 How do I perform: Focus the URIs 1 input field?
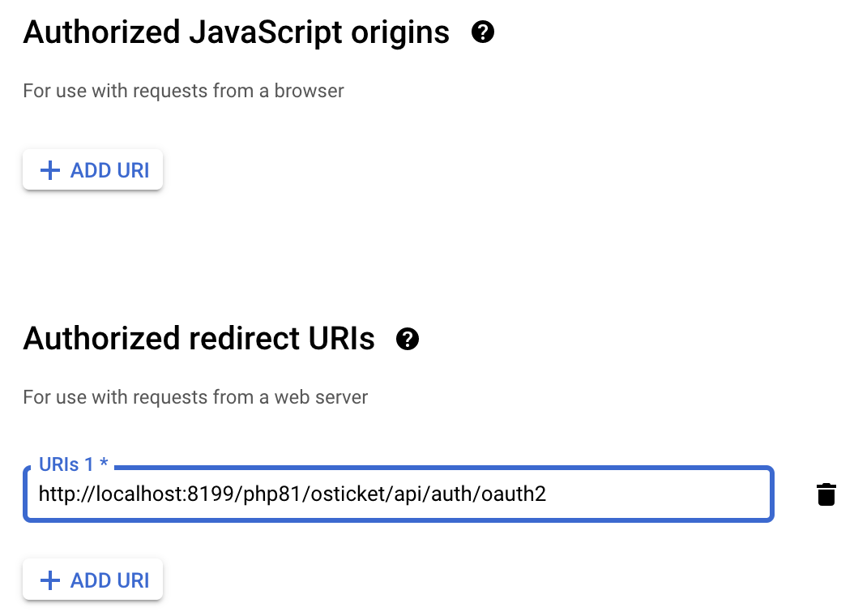[398, 494]
